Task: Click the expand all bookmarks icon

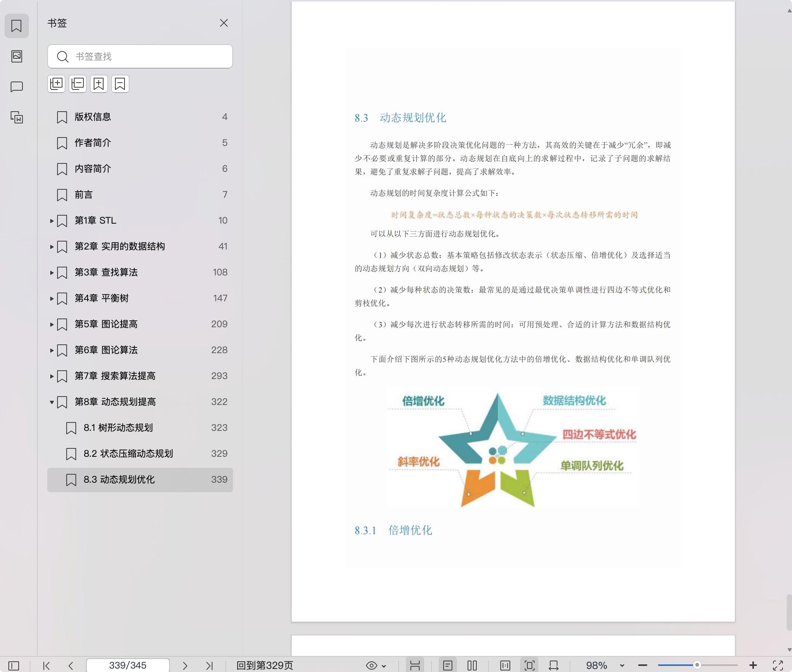Action: click(x=56, y=84)
